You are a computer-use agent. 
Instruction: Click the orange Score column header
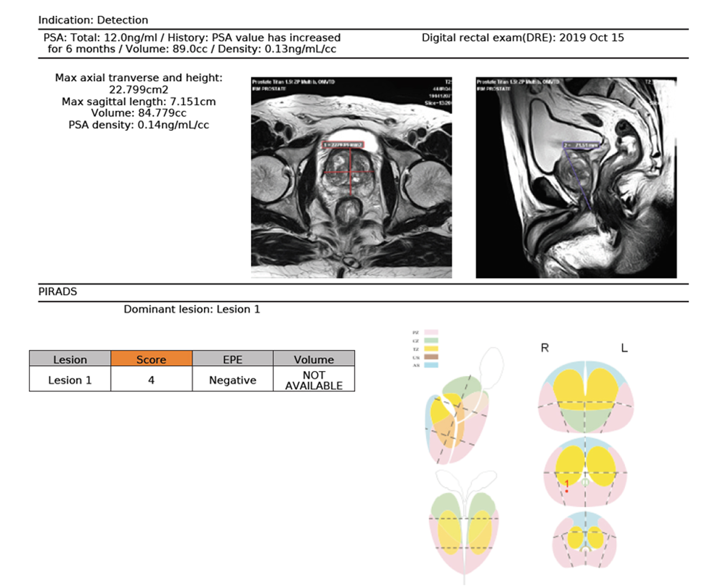151,359
